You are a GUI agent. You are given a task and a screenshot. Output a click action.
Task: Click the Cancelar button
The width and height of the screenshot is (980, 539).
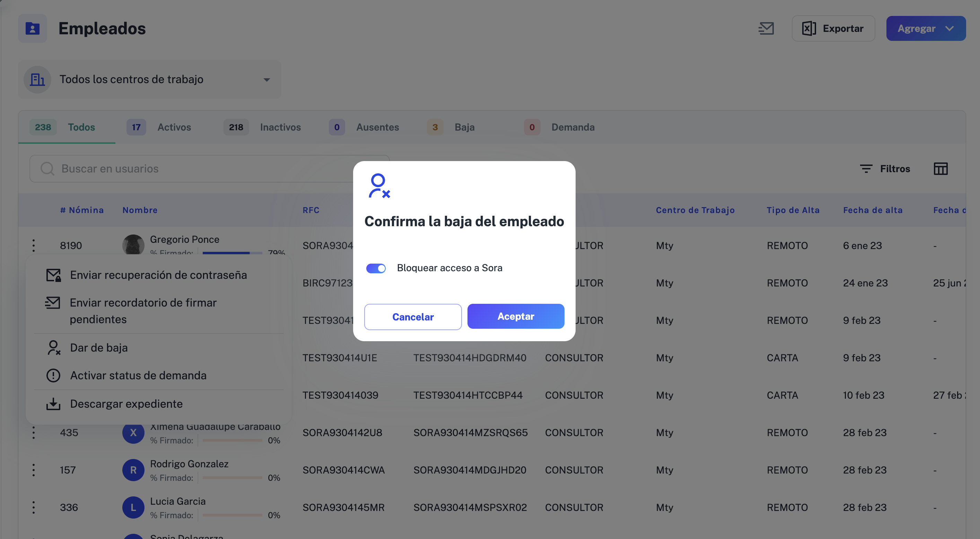coord(413,317)
